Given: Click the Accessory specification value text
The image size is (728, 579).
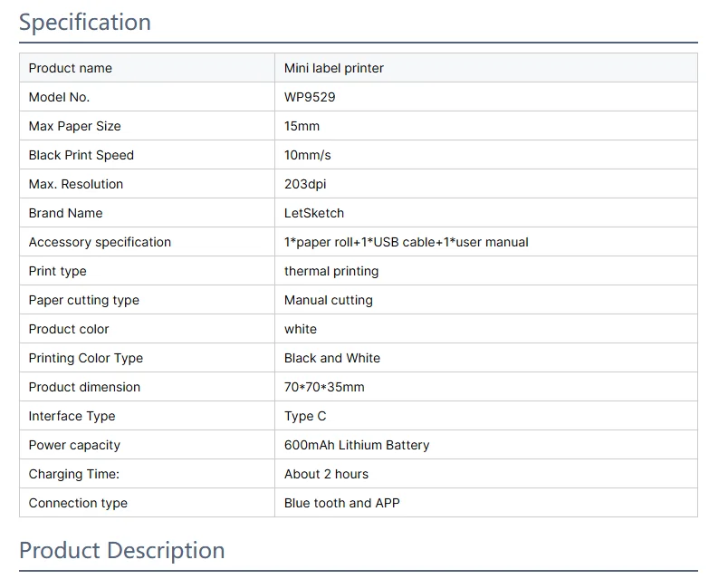Looking at the screenshot, I should point(407,242).
